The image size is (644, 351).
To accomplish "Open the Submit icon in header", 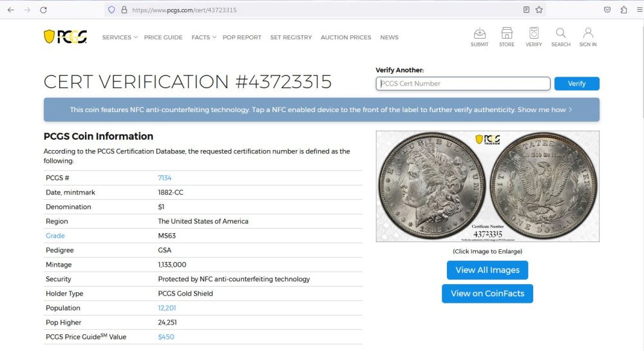I will coord(479,37).
